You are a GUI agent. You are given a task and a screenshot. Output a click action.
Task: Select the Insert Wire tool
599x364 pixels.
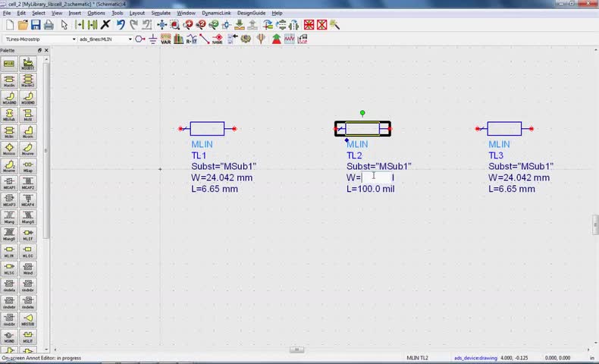point(205,39)
